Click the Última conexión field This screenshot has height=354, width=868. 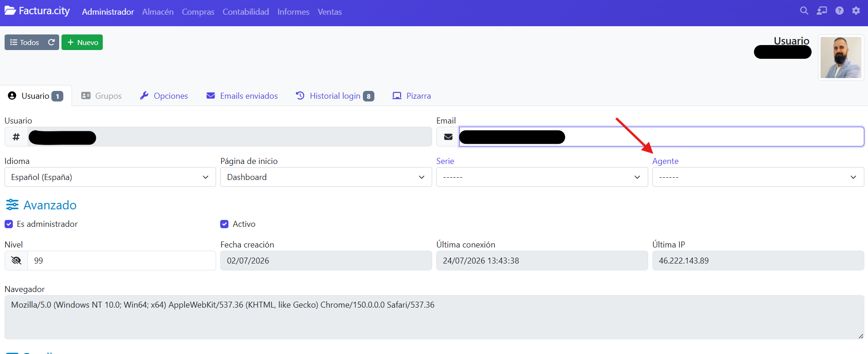coord(542,261)
